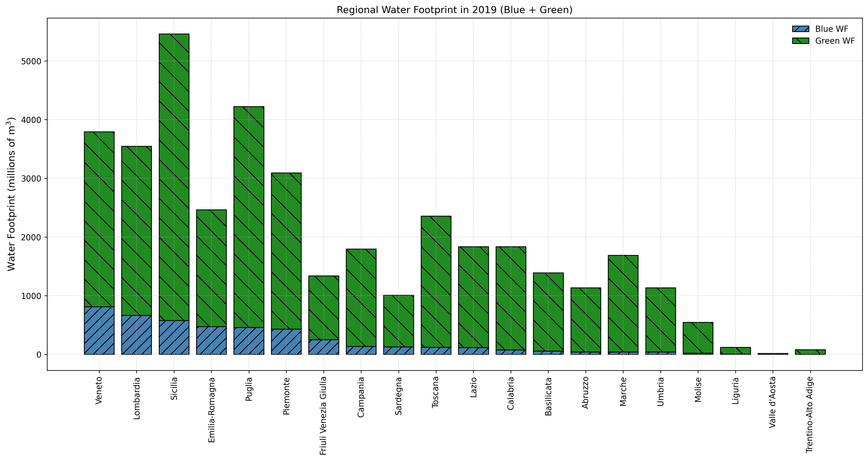This screenshot has height=461, width=868.
Task: Click the Water Footprint y-axis title
Action: click(12, 194)
